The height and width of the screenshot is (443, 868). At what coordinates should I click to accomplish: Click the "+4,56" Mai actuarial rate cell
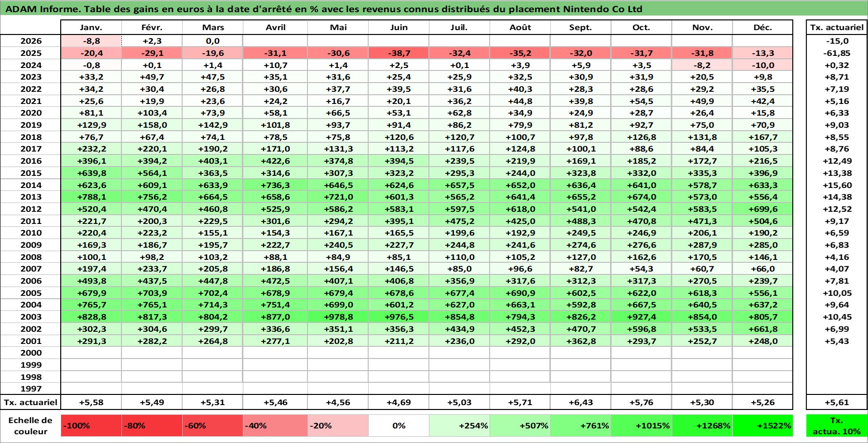click(x=338, y=402)
